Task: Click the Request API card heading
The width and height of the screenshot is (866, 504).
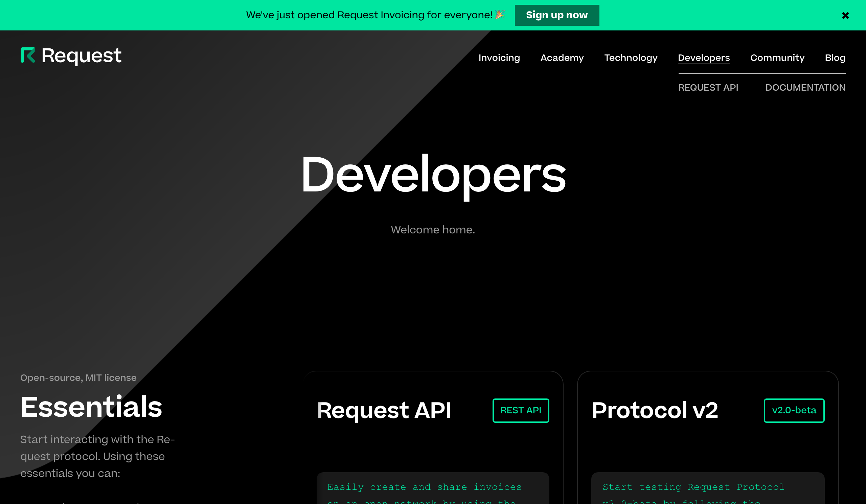Action: tap(384, 410)
